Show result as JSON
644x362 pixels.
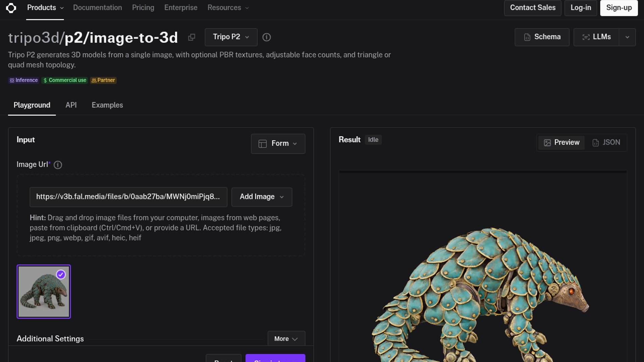point(606,142)
